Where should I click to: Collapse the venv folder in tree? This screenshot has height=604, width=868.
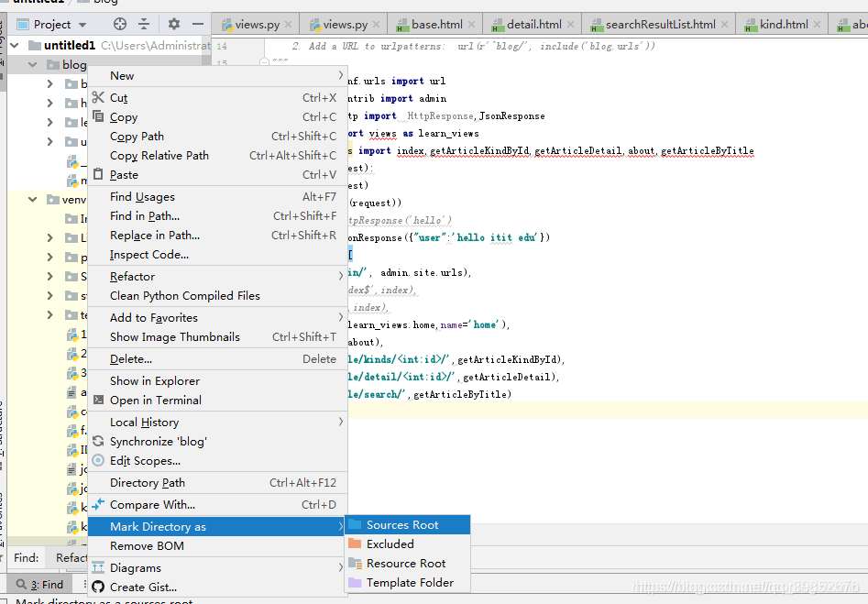click(33, 199)
